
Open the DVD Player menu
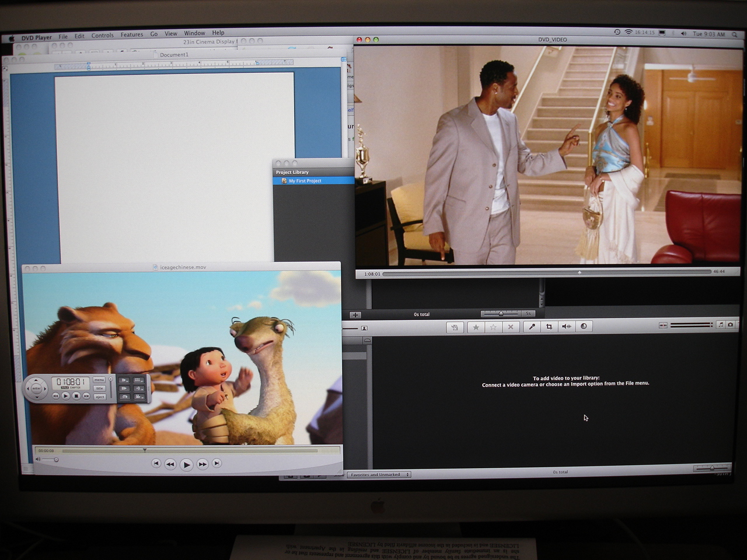tap(37, 37)
